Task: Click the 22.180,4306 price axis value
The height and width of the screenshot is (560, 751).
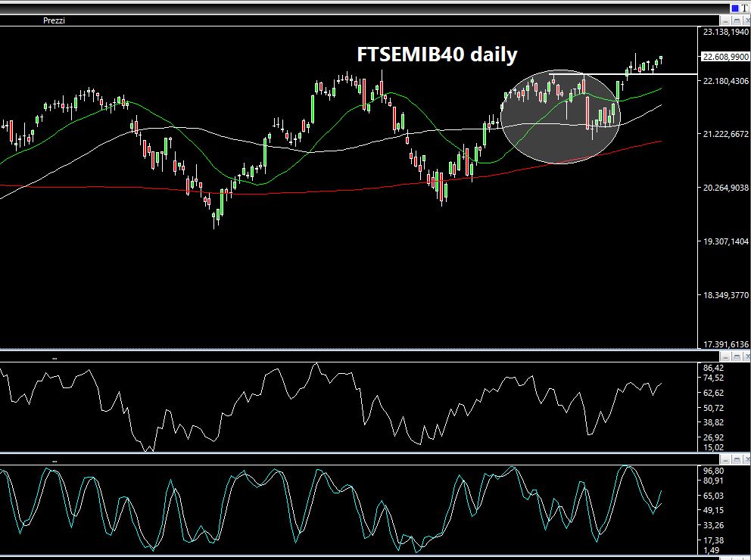Action: click(725, 82)
